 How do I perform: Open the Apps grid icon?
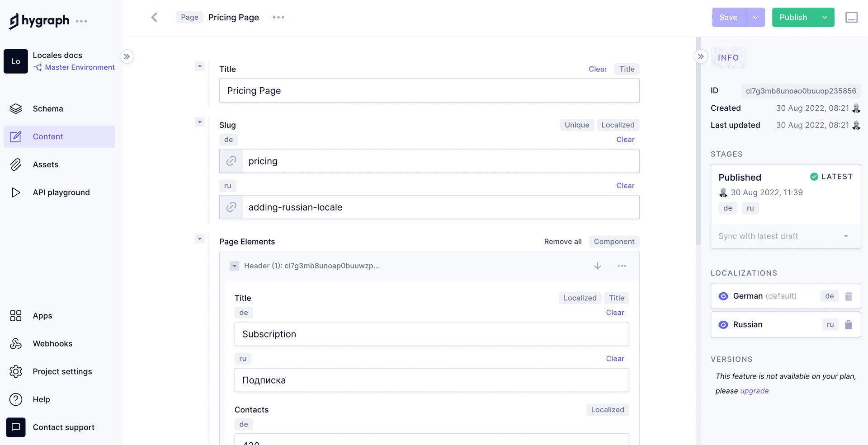(16, 316)
